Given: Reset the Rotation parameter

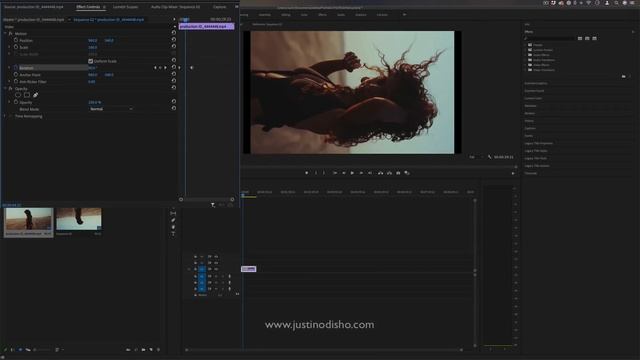Looking at the screenshot, I should tap(174, 67).
